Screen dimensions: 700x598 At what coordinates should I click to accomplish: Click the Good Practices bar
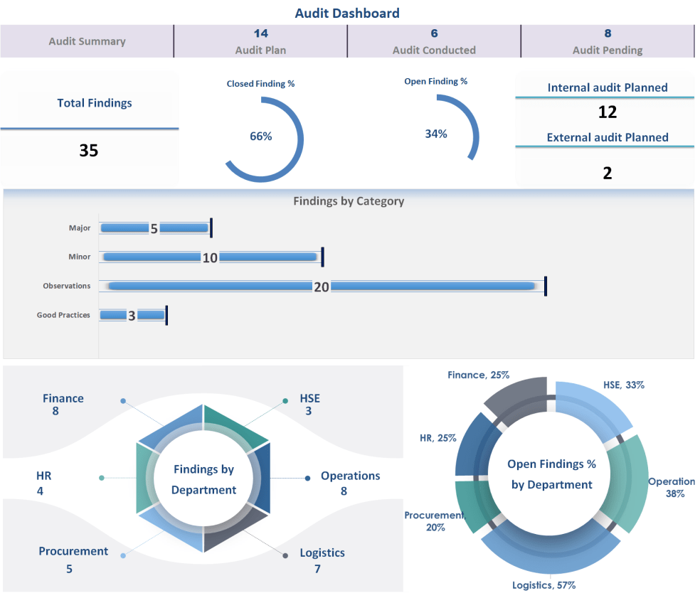pyautogui.click(x=132, y=314)
